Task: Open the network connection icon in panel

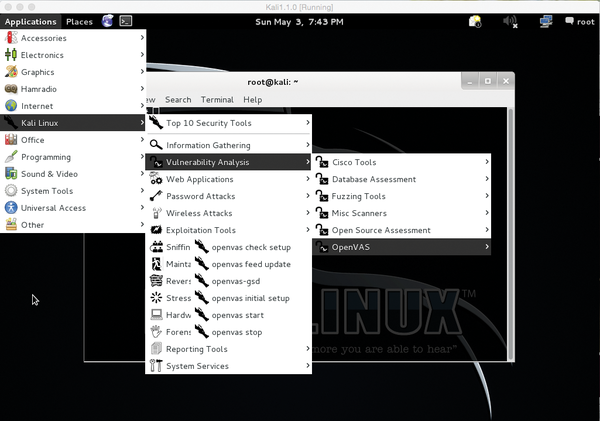Action: click(546, 21)
